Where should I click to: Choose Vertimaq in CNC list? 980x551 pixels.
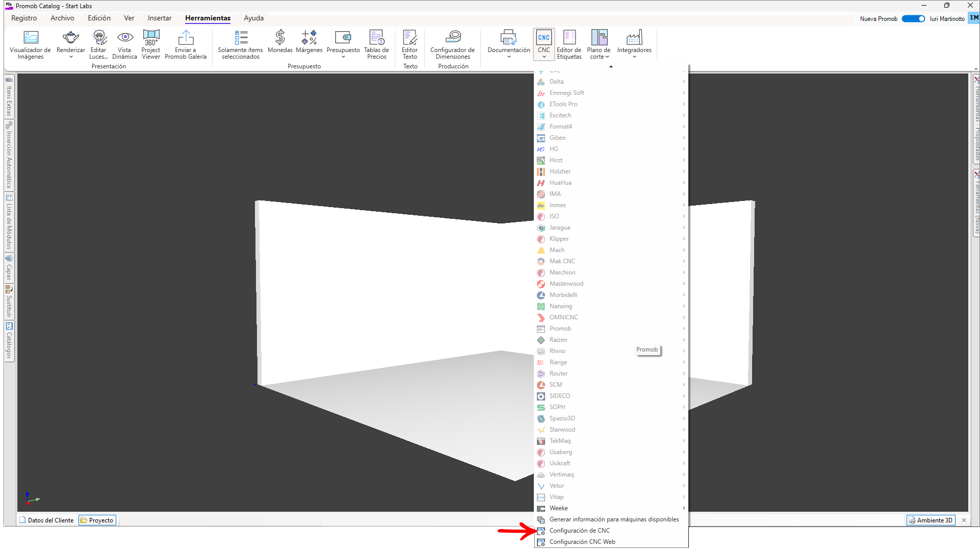click(x=611, y=474)
